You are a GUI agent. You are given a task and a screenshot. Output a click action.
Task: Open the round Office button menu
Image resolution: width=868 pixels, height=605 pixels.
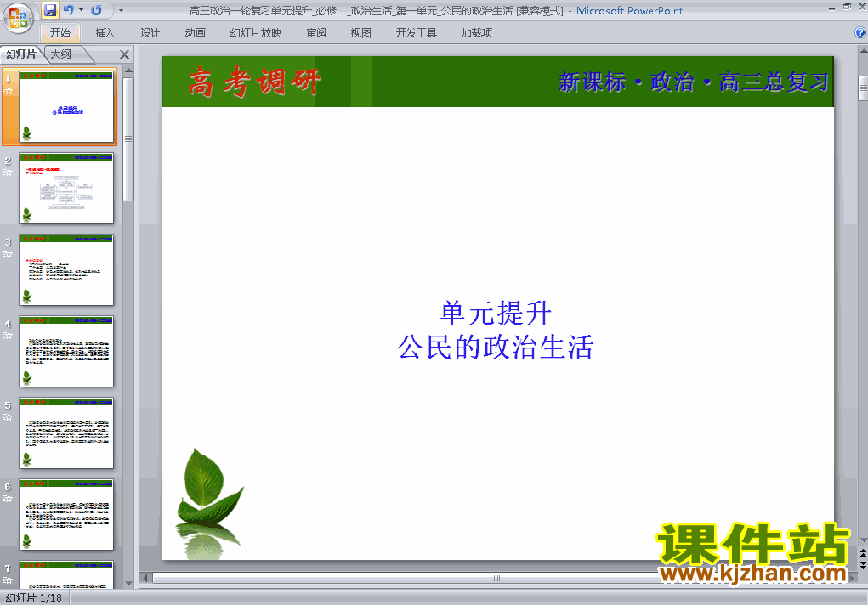point(18,18)
